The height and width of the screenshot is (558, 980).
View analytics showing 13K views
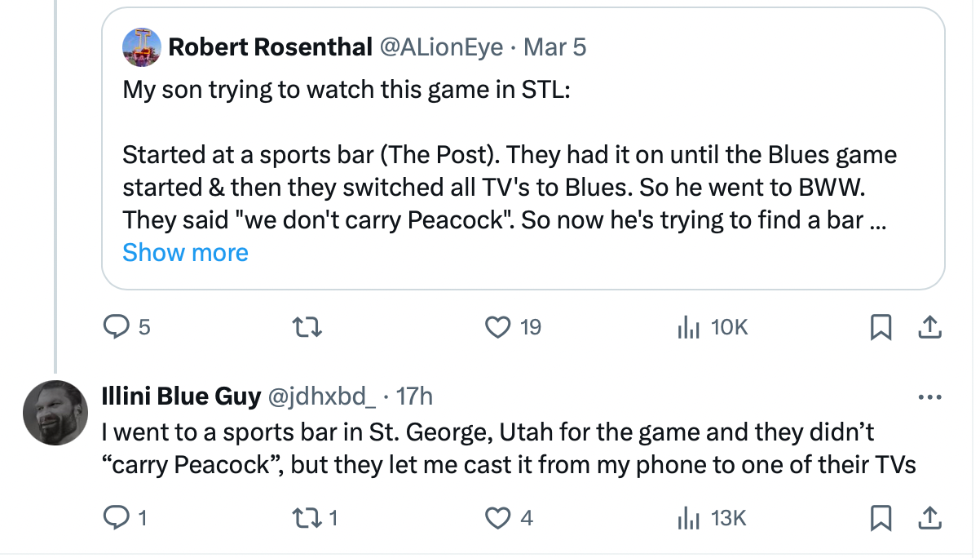(690, 517)
